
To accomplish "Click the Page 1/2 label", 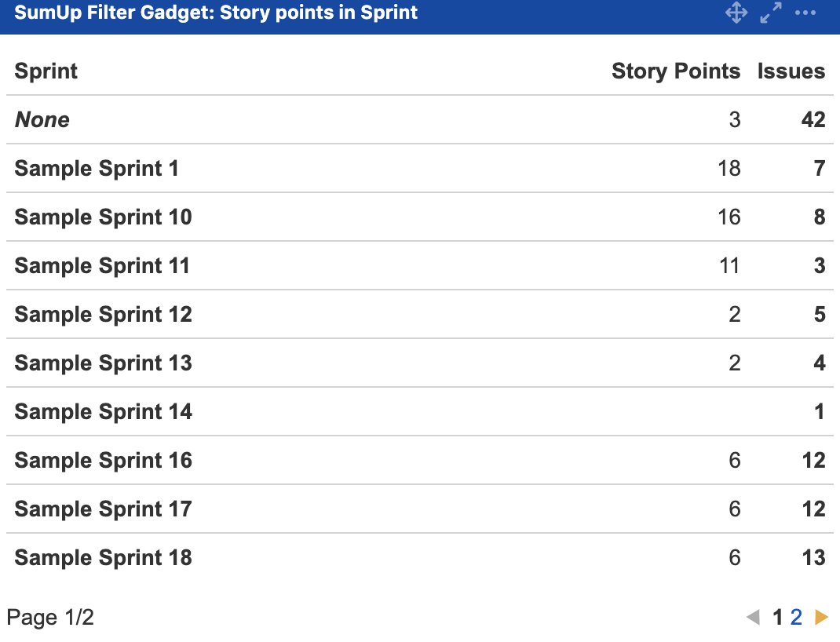I will tap(49, 618).
